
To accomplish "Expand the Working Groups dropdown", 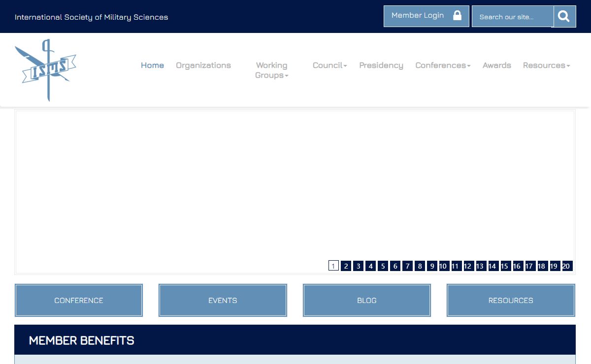I will pos(271,70).
